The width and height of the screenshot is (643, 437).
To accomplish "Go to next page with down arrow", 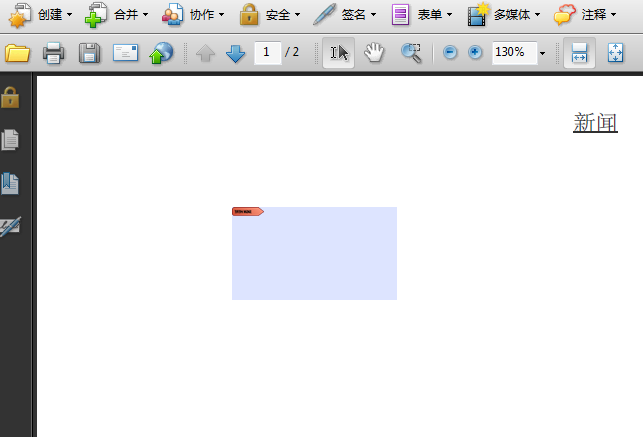I will [235, 53].
